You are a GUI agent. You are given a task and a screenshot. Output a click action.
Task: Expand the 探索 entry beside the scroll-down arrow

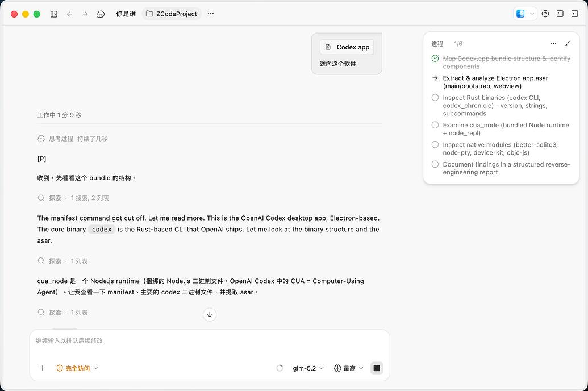(x=62, y=312)
